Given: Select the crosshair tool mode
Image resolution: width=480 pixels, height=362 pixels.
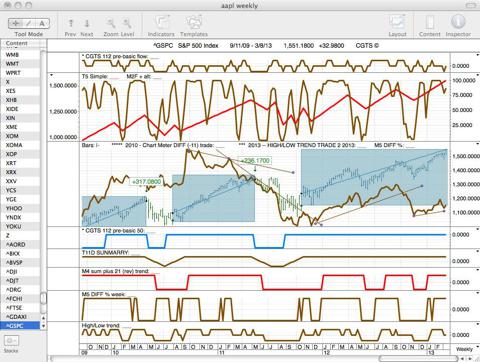Looking at the screenshot, I should 15,23.
